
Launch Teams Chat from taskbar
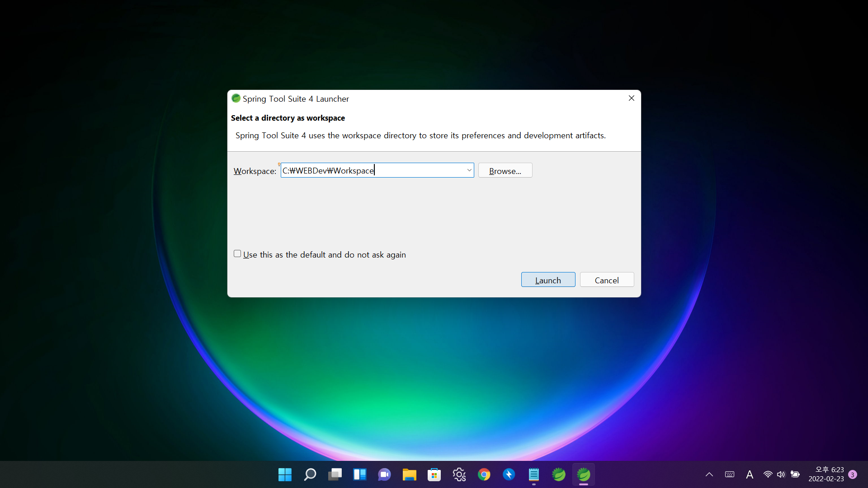[385, 474]
